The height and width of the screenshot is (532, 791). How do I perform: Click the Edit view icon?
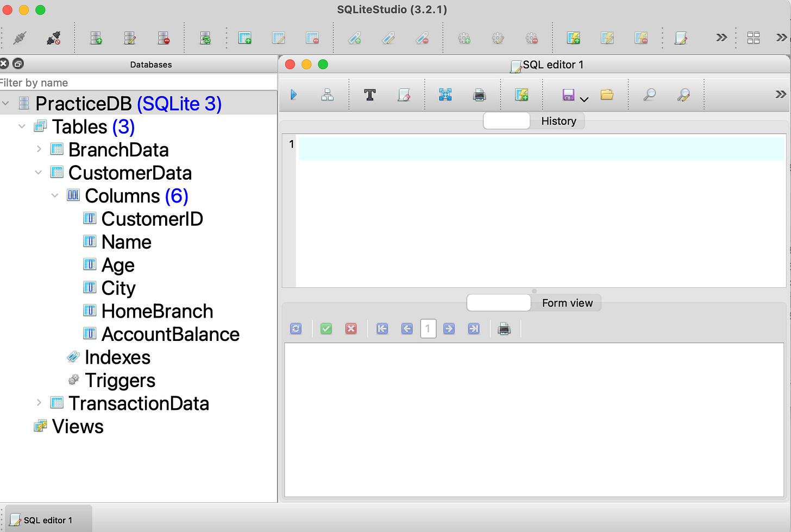(x=607, y=38)
